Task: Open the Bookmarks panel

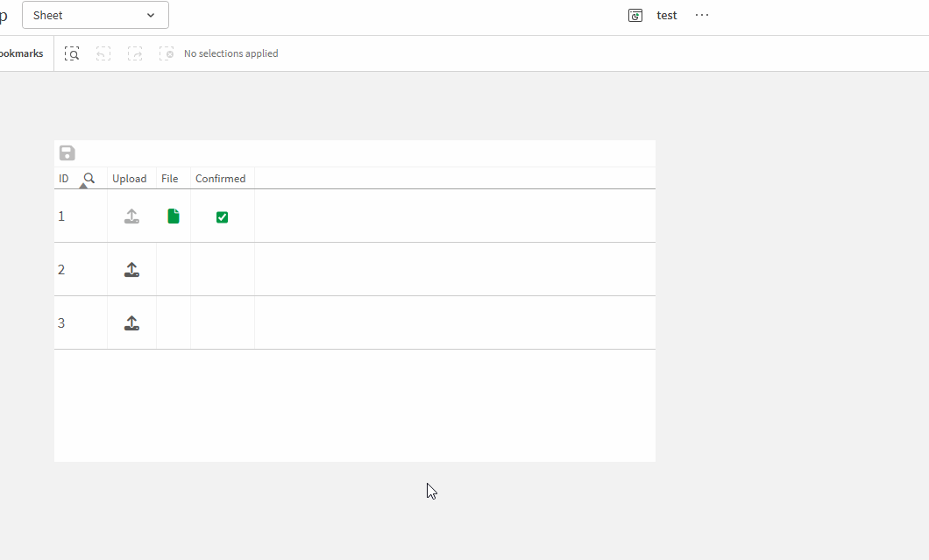Action: click(x=21, y=53)
